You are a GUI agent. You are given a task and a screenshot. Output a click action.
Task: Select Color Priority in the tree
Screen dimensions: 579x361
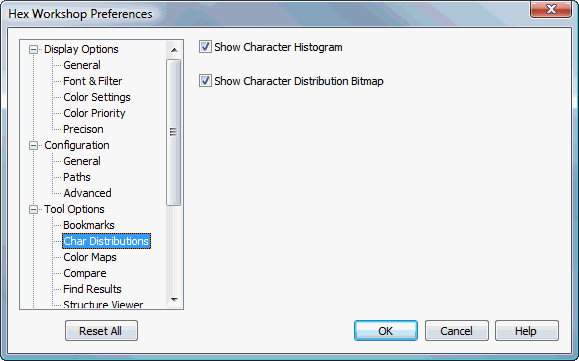94,113
